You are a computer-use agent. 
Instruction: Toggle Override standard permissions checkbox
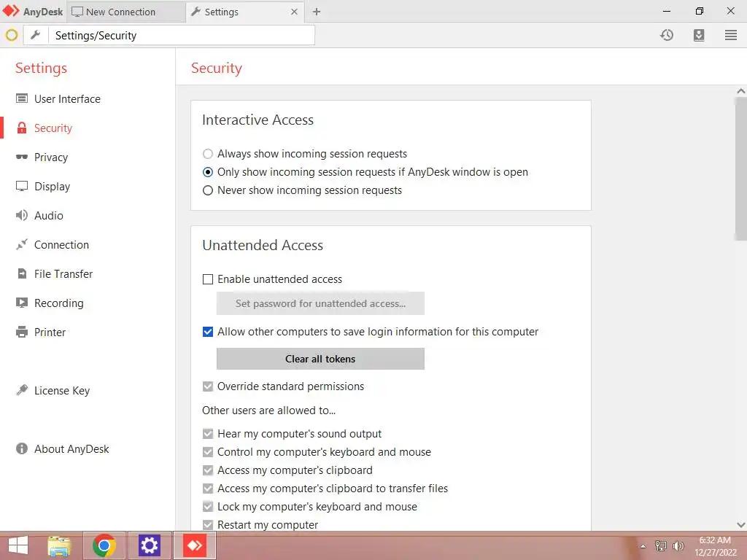208,386
